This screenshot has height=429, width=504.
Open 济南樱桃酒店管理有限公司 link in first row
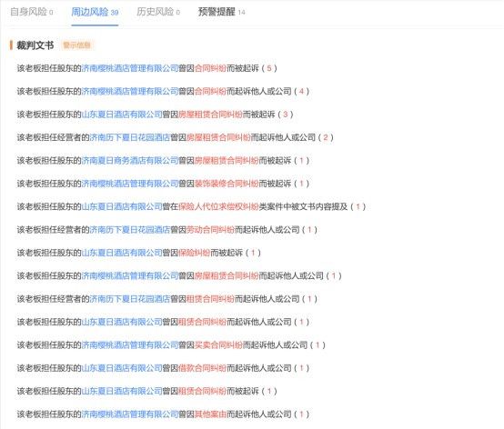(130, 68)
